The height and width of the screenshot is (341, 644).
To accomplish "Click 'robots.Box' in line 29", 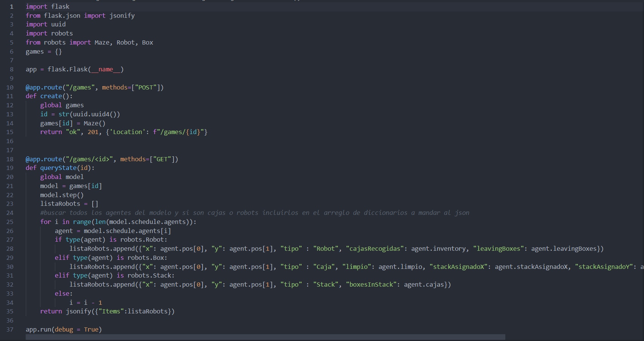I will point(146,258).
